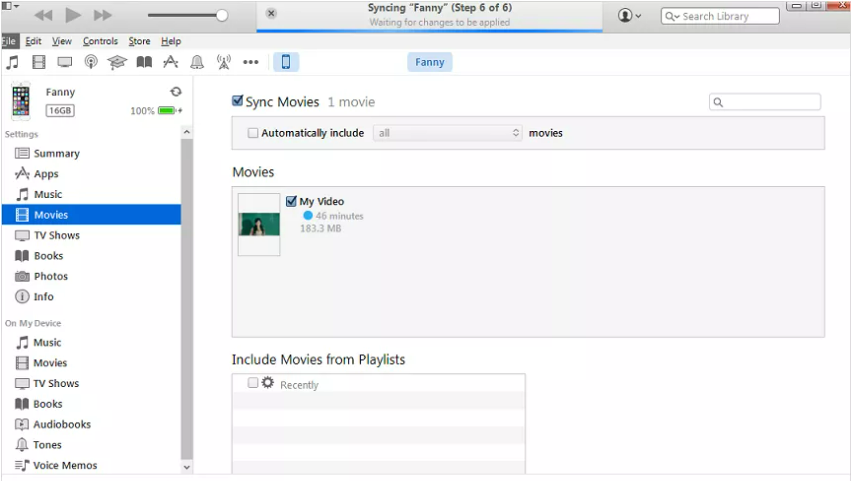Open the App Store toolbar icon
The height and width of the screenshot is (481, 851).
[170, 62]
